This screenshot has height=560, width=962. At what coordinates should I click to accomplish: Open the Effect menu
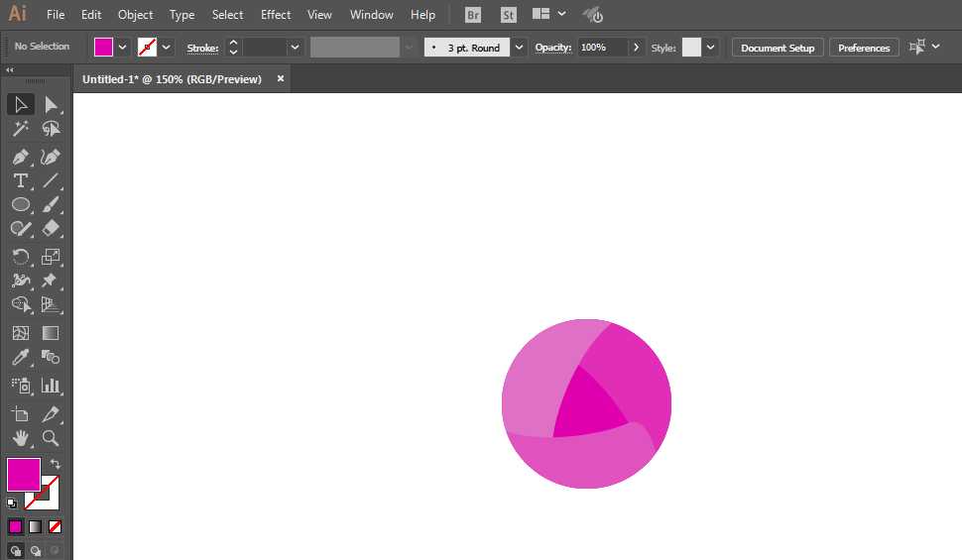pos(276,15)
